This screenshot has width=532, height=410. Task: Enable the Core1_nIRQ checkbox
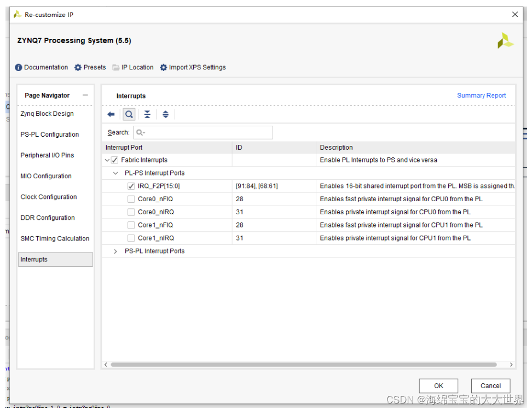pos(131,238)
